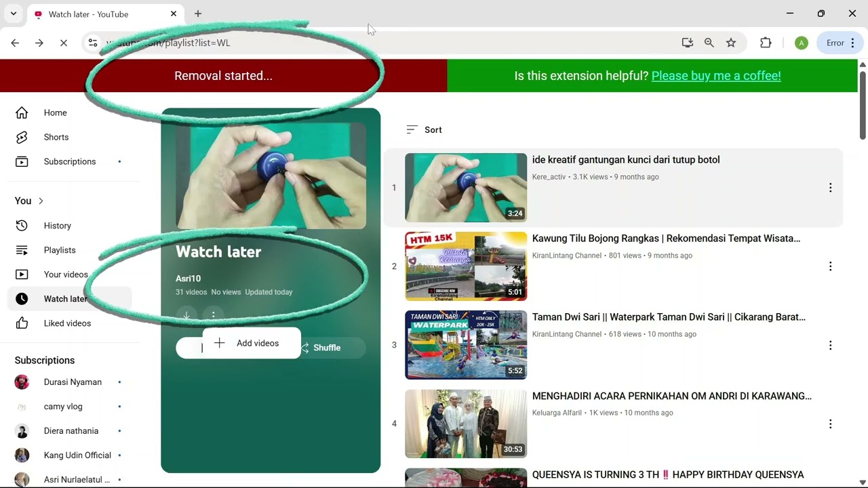Open the Kawung Tilu Bojong Rangkas thumbnail

coord(466,266)
